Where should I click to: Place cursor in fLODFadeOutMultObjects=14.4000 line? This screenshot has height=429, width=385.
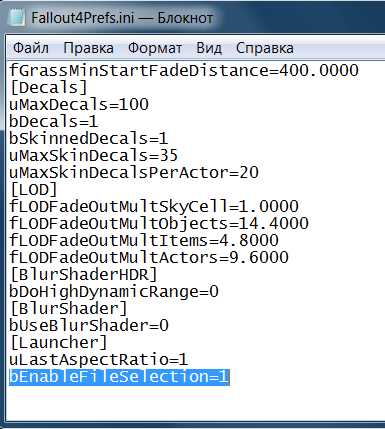coord(159,224)
